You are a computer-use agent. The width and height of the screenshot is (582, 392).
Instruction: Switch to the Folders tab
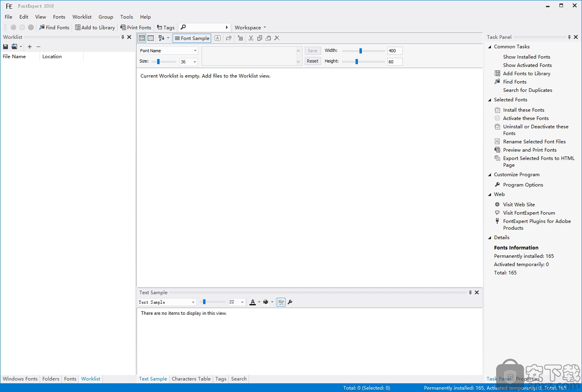coord(51,379)
